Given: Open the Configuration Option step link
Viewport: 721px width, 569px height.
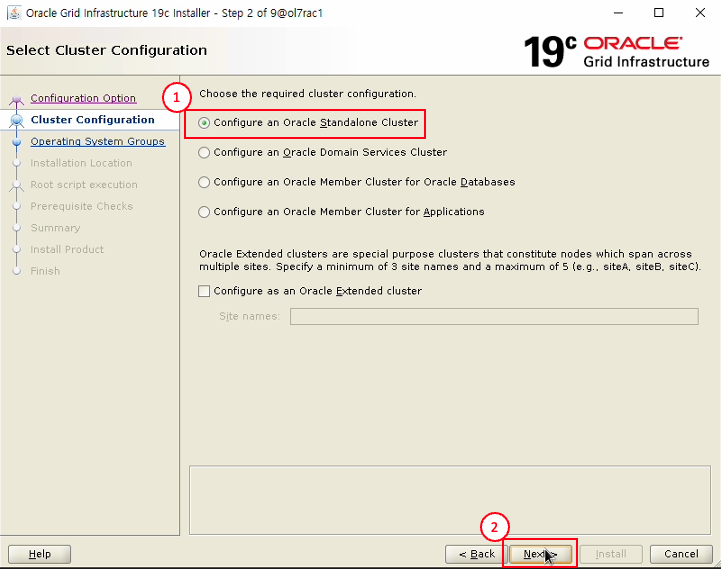Looking at the screenshot, I should point(83,98).
